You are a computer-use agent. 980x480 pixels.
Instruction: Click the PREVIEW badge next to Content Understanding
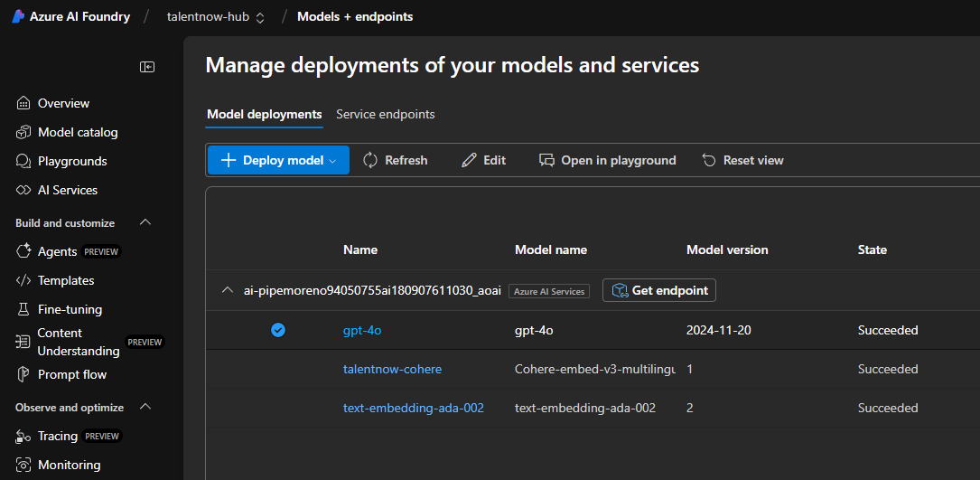pyautogui.click(x=145, y=342)
